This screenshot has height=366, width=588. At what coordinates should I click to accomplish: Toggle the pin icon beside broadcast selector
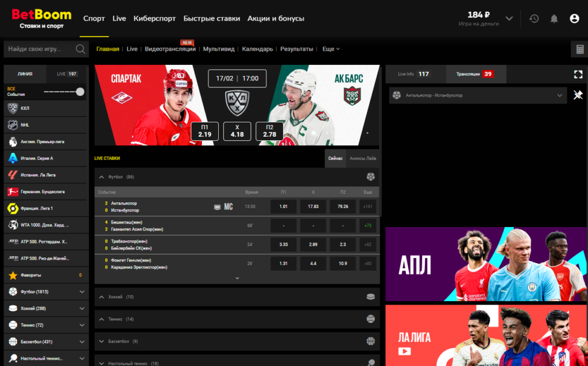pyautogui.click(x=578, y=95)
